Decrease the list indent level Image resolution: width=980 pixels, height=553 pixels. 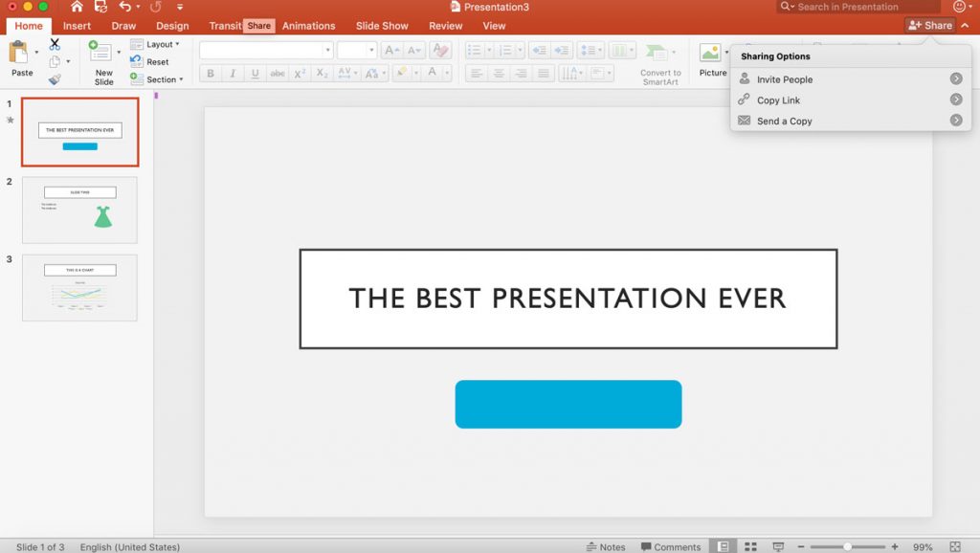coord(539,50)
